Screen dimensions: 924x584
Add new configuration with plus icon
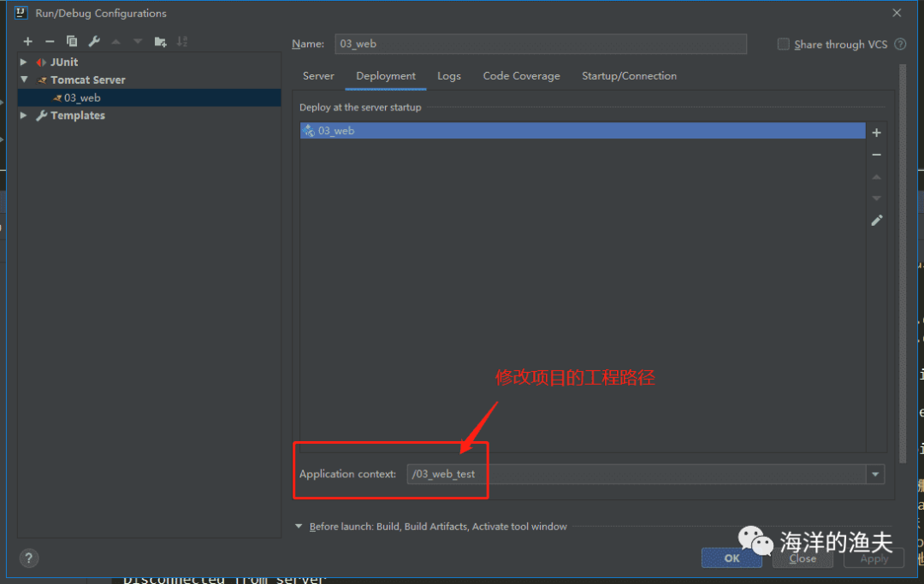pos(27,41)
